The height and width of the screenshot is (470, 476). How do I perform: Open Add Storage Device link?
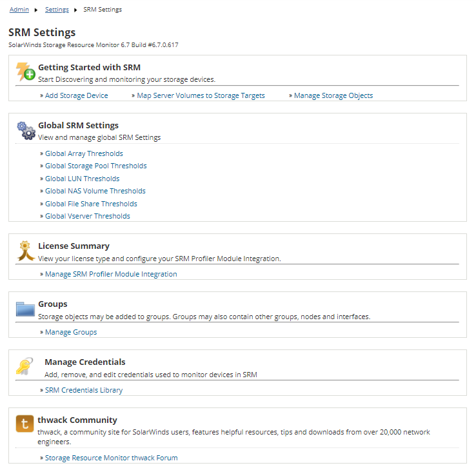(76, 95)
